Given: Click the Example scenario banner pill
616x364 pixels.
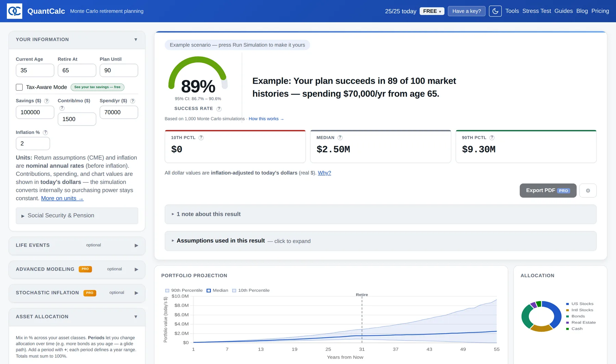Looking at the screenshot, I should pyautogui.click(x=237, y=45).
